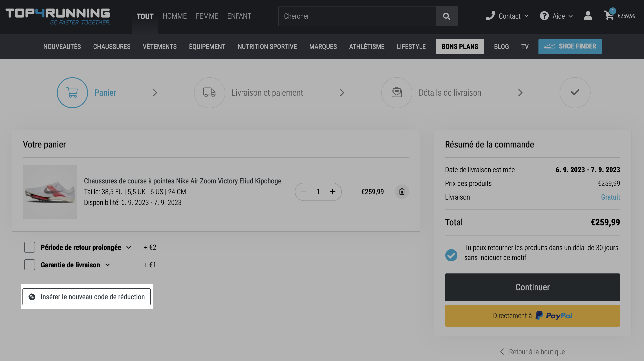Delete the Nike shoes with trash icon
The width and height of the screenshot is (644, 361).
coord(402,192)
